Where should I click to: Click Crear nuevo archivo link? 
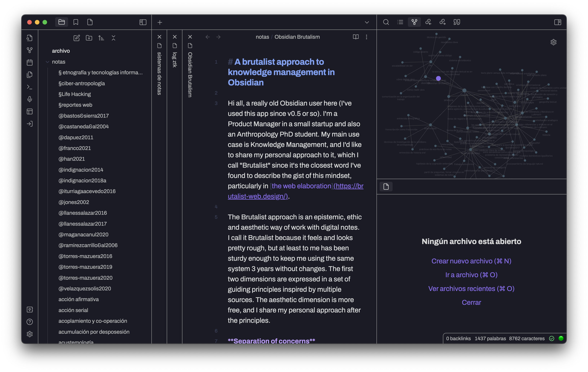pyautogui.click(x=471, y=261)
